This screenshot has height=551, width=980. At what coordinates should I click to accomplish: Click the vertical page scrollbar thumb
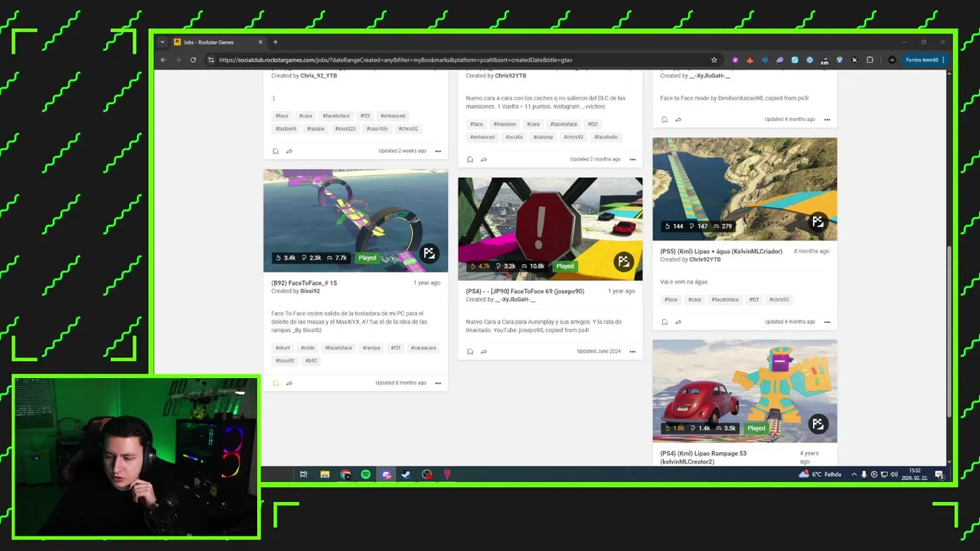[949, 331]
